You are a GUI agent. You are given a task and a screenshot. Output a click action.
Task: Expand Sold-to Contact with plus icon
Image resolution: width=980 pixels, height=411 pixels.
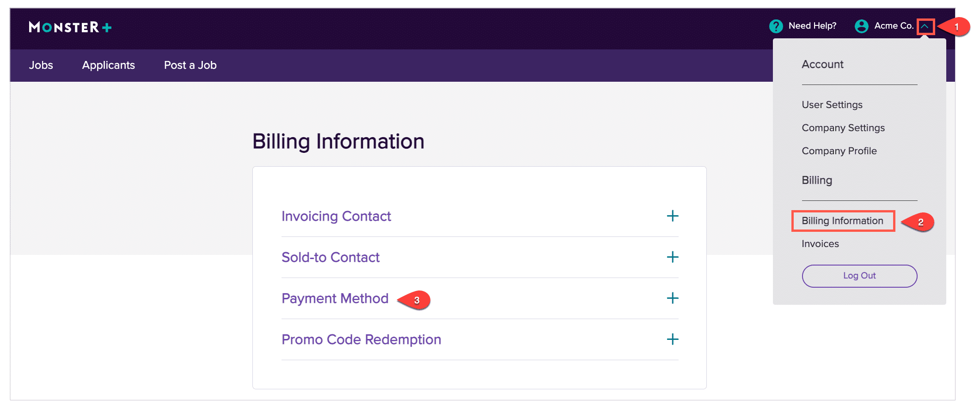tap(673, 257)
